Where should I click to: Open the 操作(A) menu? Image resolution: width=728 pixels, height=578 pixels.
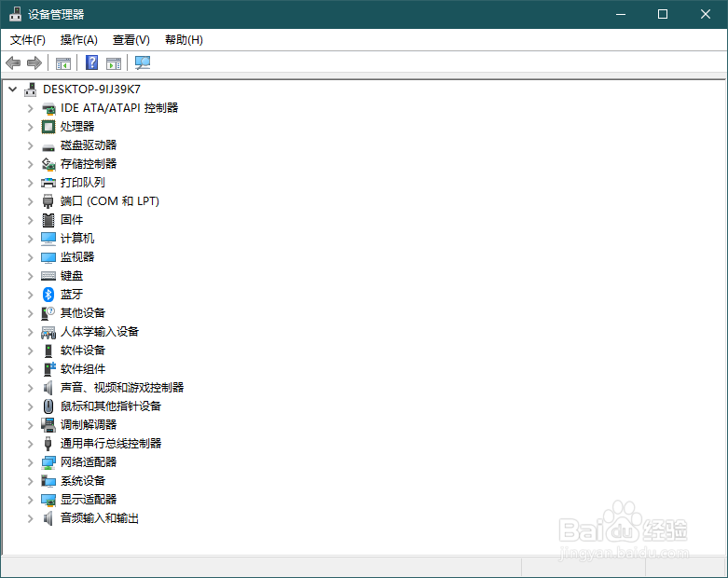coord(79,40)
